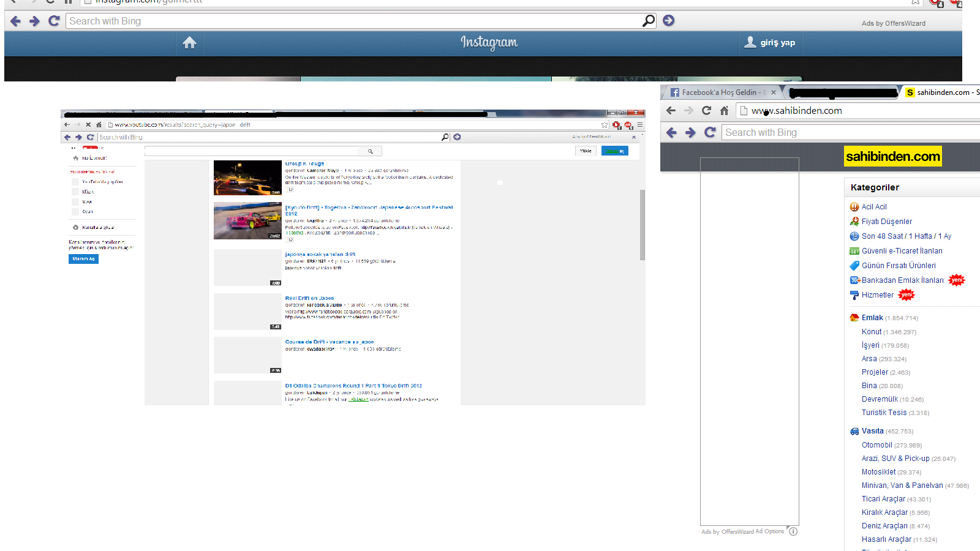Click blue refresh icon in YouTube window Bing toolbar
This screenshot has width=980, height=551.
90,137
